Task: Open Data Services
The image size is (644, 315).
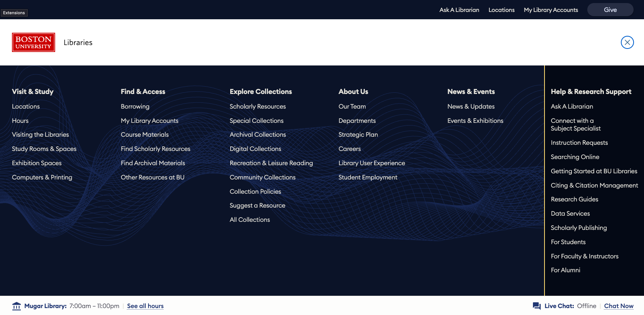Action: click(x=570, y=213)
